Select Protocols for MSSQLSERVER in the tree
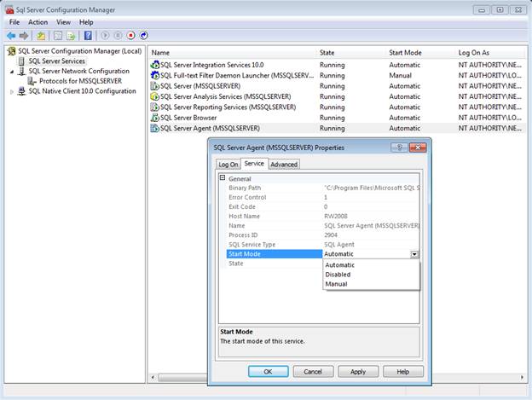The image size is (532, 400). [80, 81]
